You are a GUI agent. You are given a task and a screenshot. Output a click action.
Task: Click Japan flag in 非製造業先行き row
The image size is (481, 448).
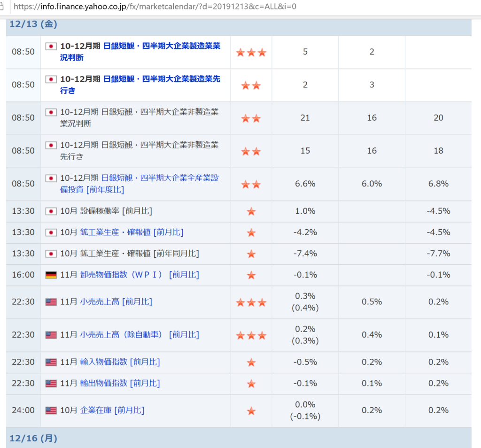click(51, 145)
